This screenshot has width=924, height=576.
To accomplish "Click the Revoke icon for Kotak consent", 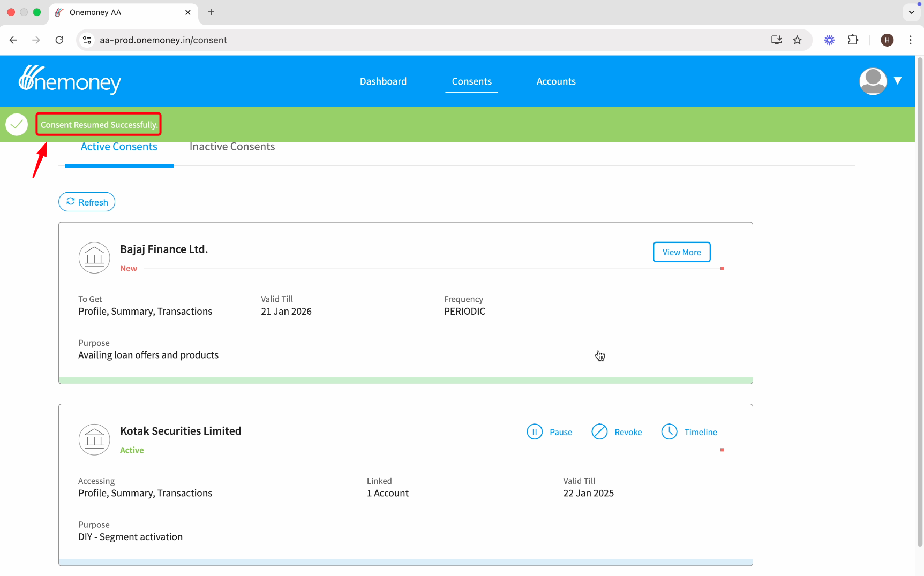I will tap(599, 431).
